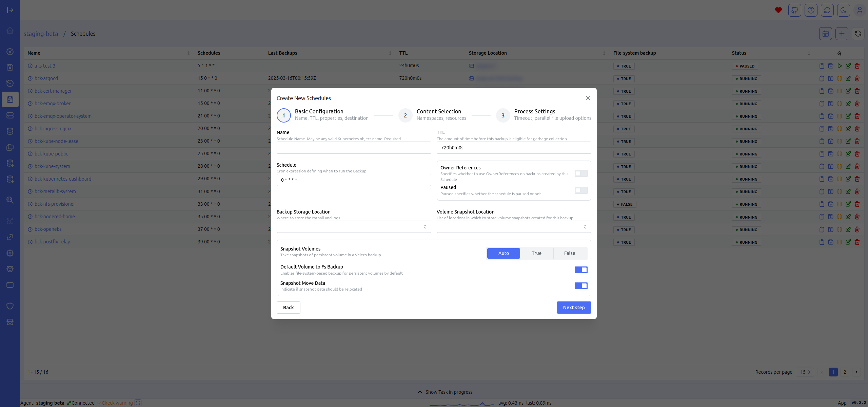Go to the next page arrow
The image size is (868, 407).
856,372
